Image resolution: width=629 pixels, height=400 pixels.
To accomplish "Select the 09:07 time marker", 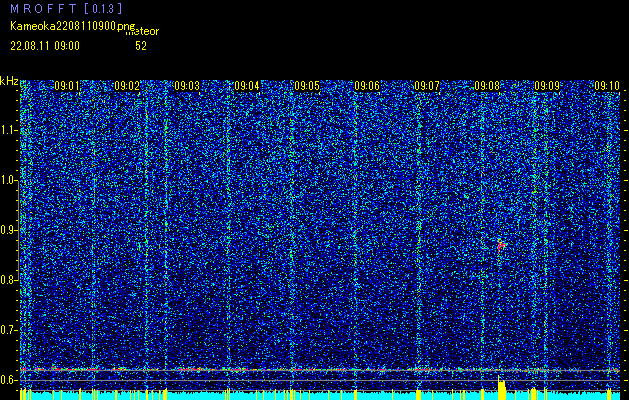I will click(x=427, y=85).
